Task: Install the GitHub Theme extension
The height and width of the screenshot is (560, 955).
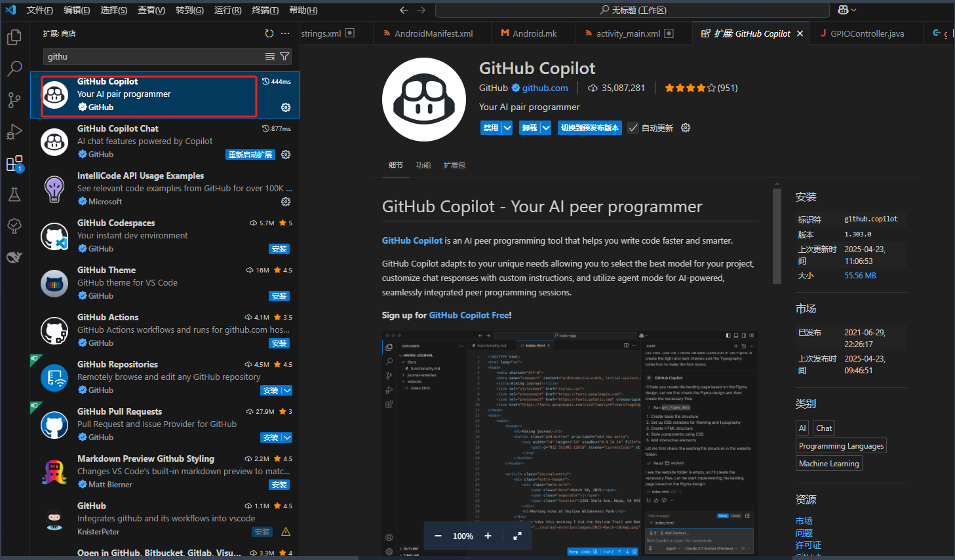Action: point(279,296)
